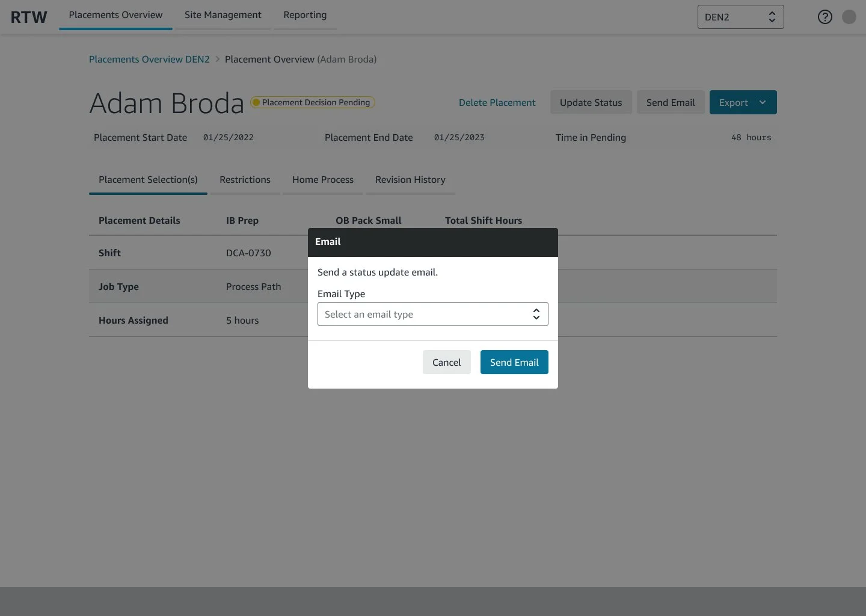The image size is (866, 616).
Task: Click the 5 hours assigned cell
Action: click(242, 321)
